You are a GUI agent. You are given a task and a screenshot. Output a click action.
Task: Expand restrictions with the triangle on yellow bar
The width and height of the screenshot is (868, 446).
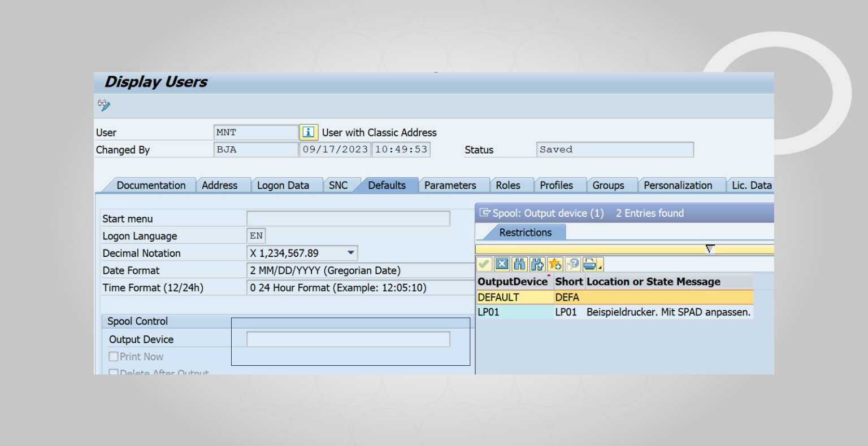[x=710, y=249]
